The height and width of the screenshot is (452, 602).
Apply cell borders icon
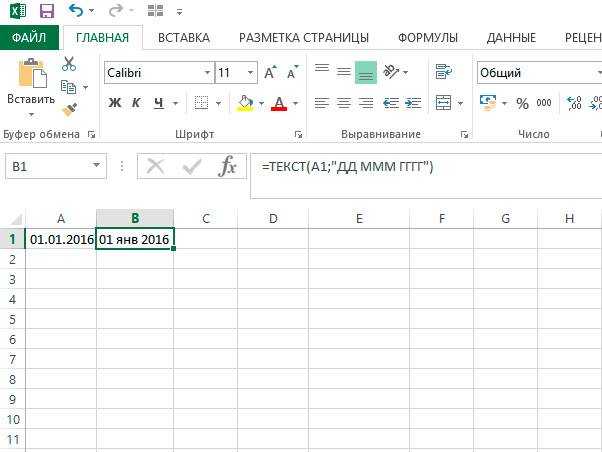(x=202, y=103)
